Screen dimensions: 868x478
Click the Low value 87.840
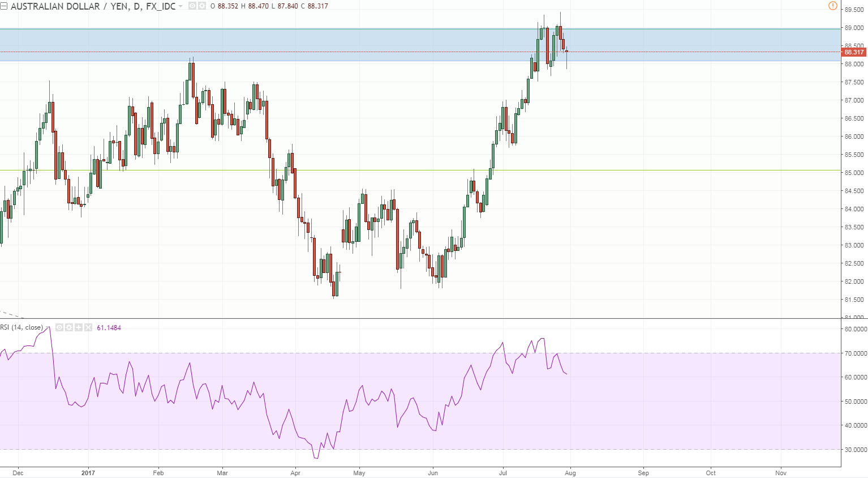(287, 6)
